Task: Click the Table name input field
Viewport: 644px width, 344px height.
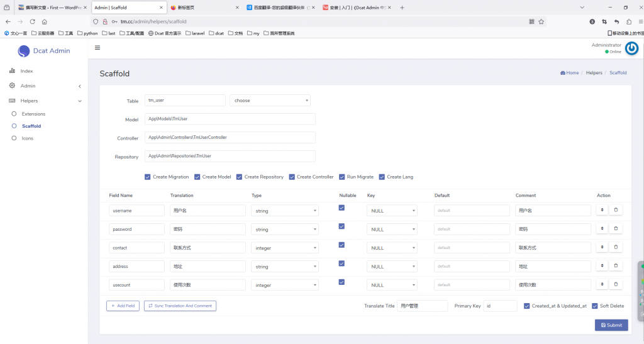Action: click(185, 100)
